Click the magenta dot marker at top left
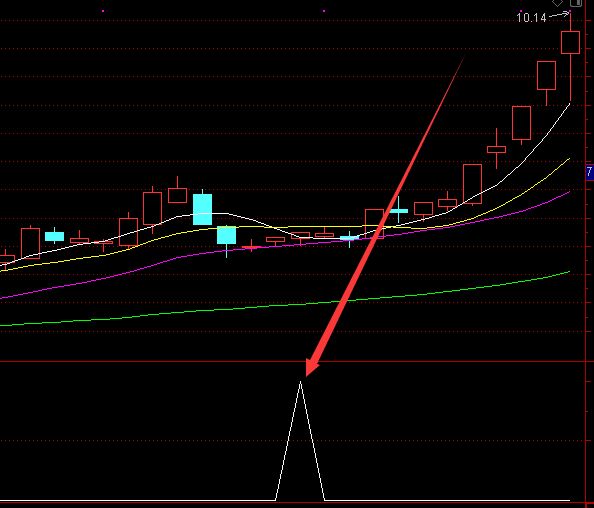Screen dimensions: 594x508 tap(103, 11)
